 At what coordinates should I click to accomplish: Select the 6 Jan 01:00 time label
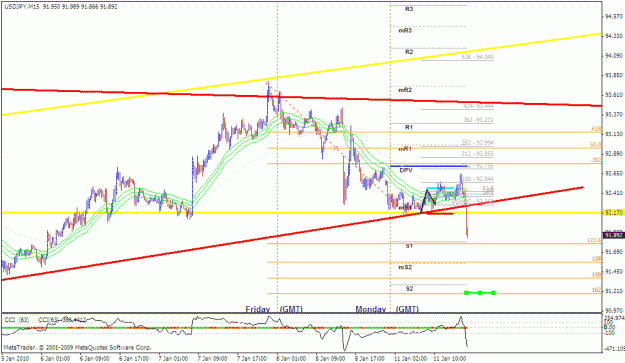(55, 359)
